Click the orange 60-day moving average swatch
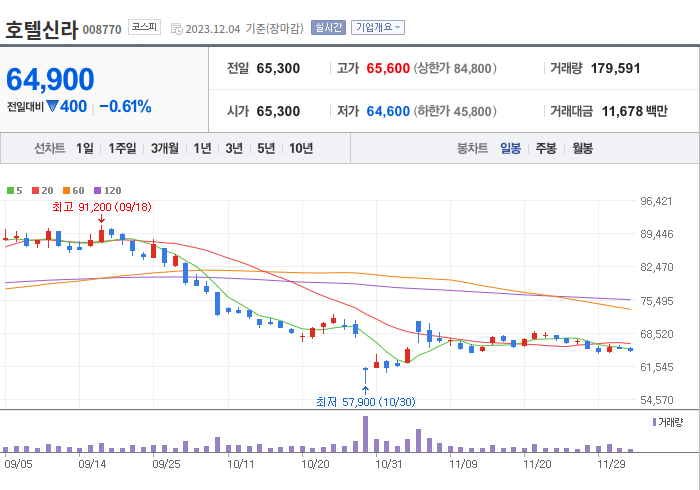The width and height of the screenshot is (700, 490). pos(67,191)
